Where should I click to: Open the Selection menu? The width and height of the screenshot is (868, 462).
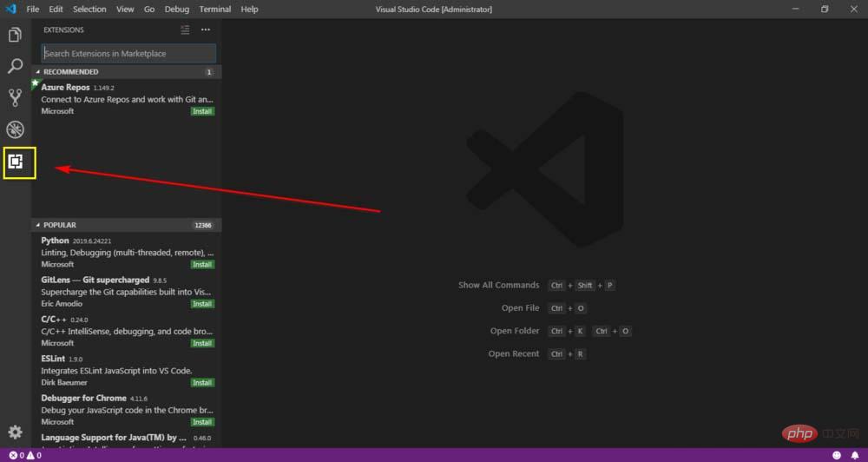click(89, 9)
